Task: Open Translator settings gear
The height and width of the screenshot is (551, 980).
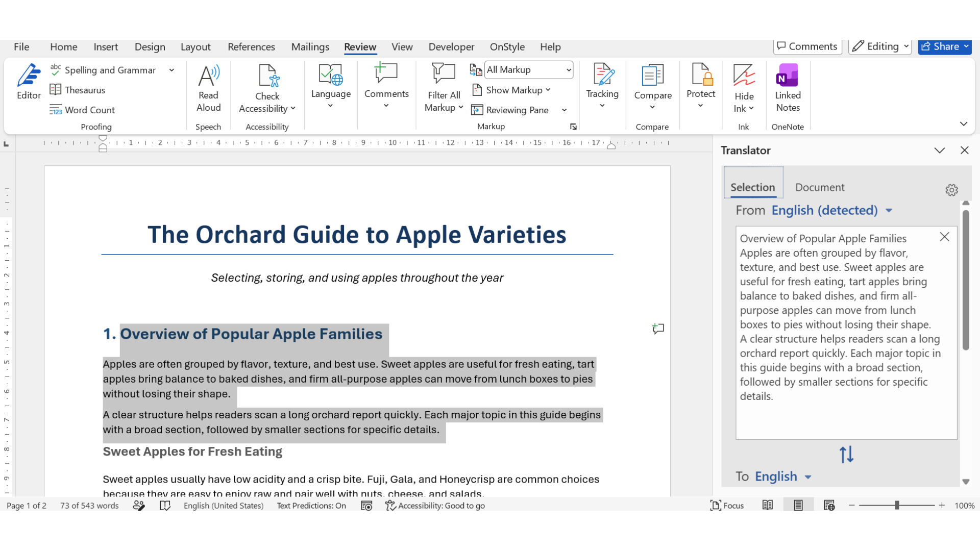Action: [x=951, y=190]
